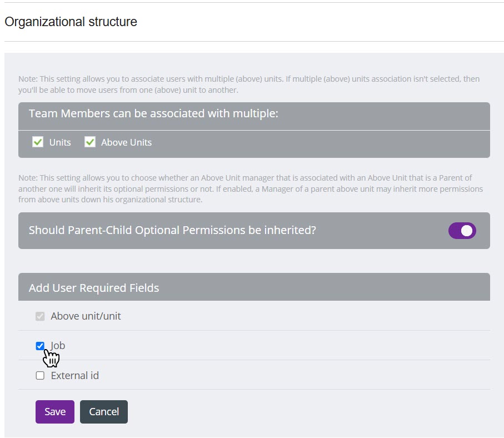Screen dimensions: 504x438
Task: Click the Units label text
Action: pos(59,142)
